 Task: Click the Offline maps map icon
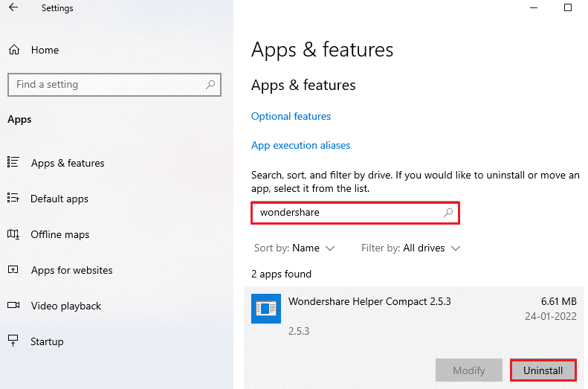(x=13, y=234)
